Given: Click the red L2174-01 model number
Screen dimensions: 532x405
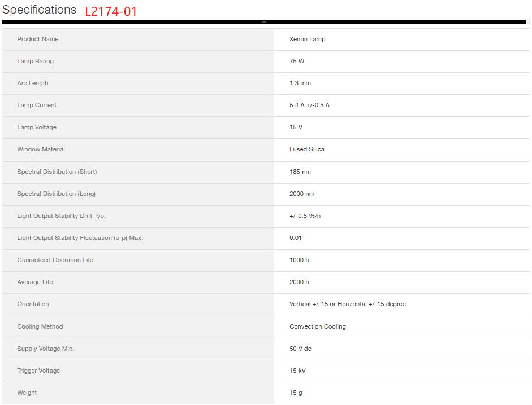Looking at the screenshot, I should pyautogui.click(x=111, y=12).
